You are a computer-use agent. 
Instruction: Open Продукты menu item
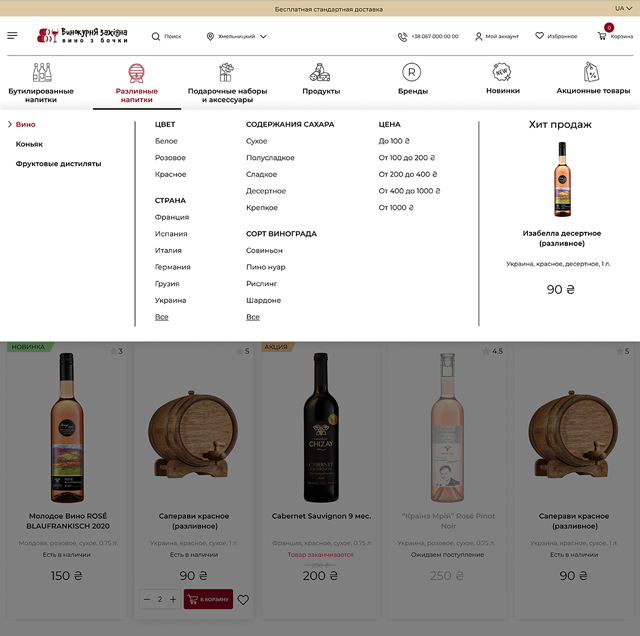[321, 91]
